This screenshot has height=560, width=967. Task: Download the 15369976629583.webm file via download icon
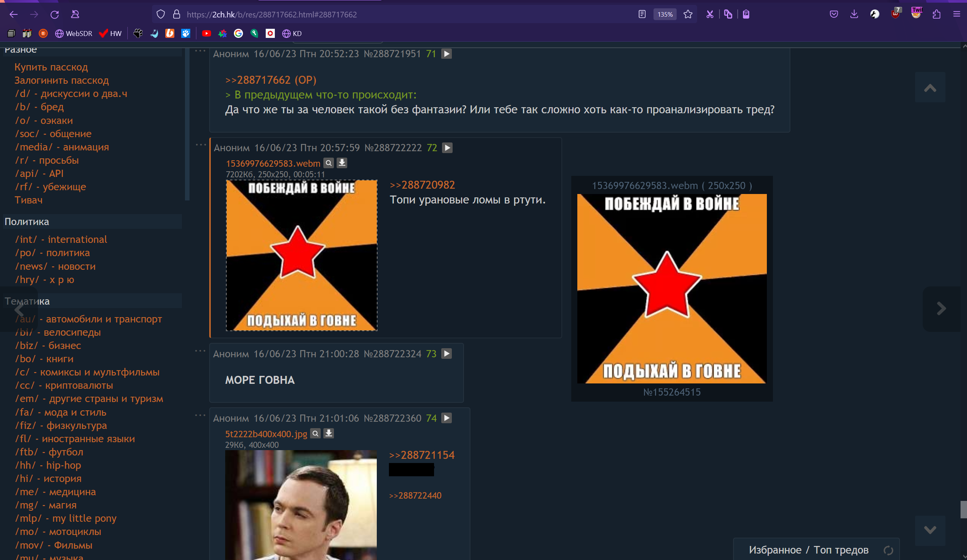[x=342, y=163]
